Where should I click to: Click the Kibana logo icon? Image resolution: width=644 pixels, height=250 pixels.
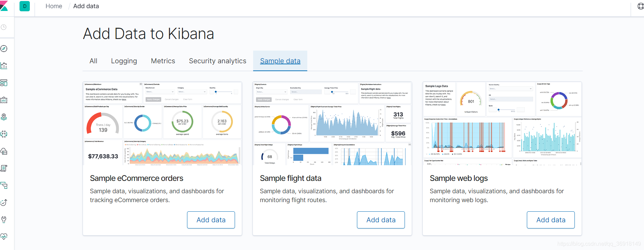point(4,6)
